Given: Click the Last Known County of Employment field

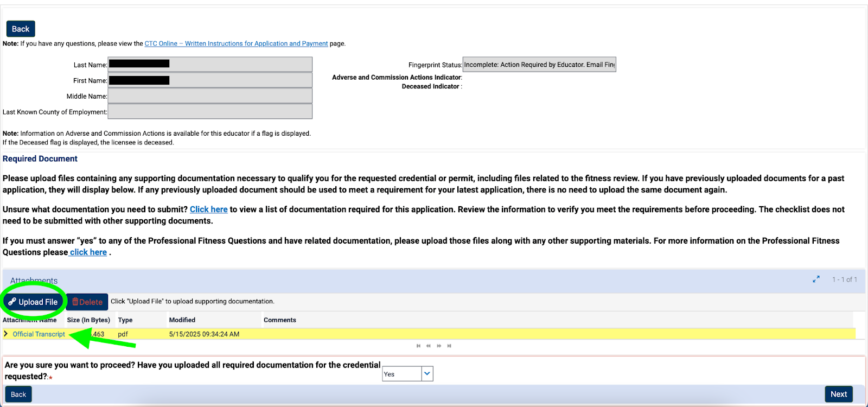Looking at the screenshot, I should pos(210,111).
